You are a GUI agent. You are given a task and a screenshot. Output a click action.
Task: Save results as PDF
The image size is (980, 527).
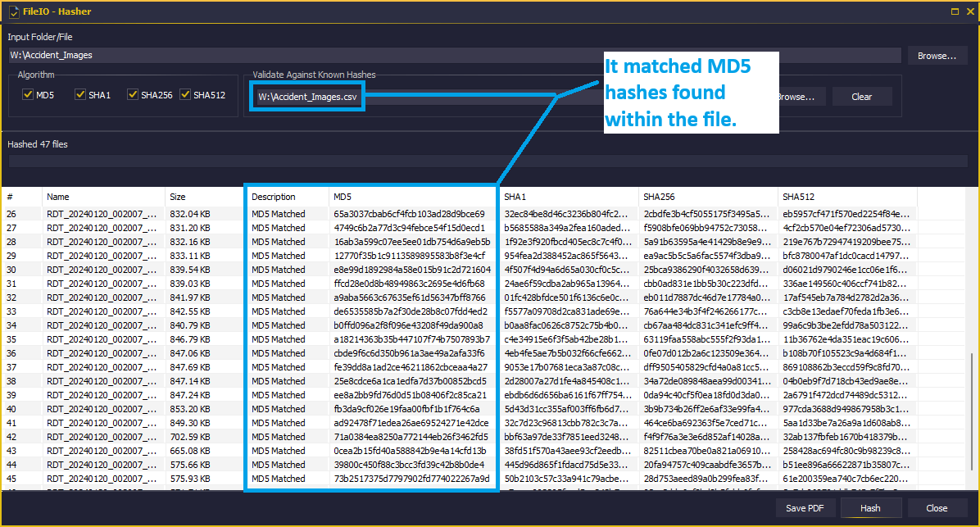[805, 508]
